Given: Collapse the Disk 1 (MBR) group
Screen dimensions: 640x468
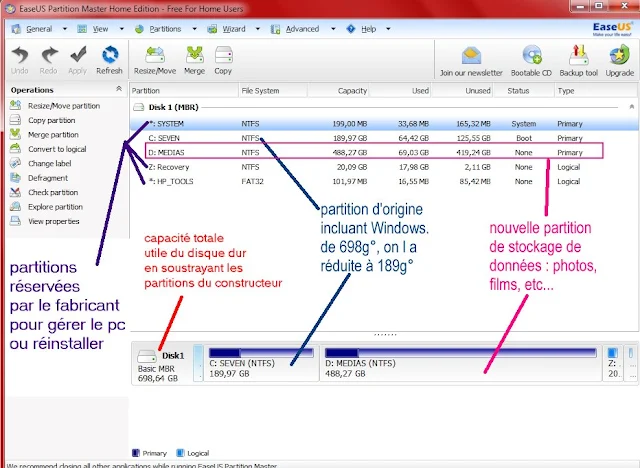Looking at the screenshot, I should 631,107.
